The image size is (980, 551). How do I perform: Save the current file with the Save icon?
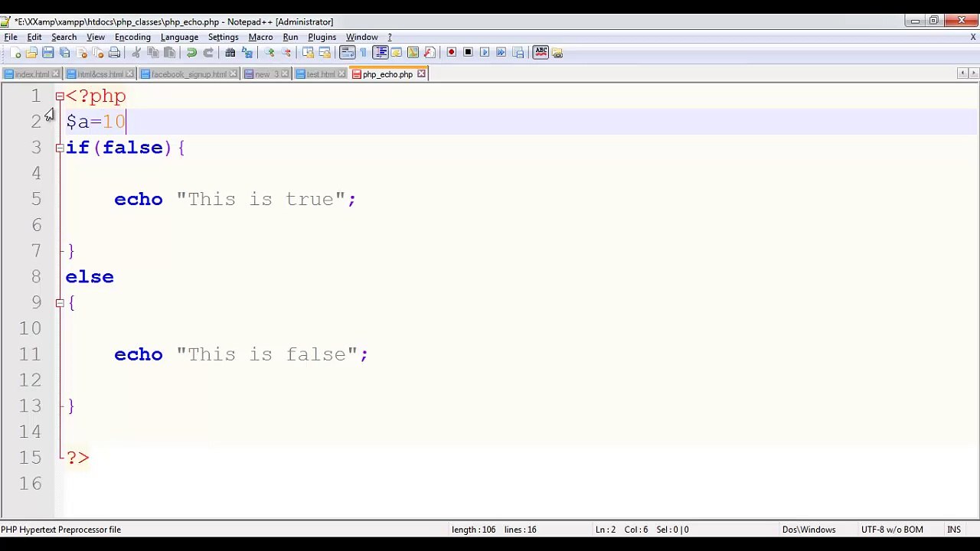(x=48, y=53)
